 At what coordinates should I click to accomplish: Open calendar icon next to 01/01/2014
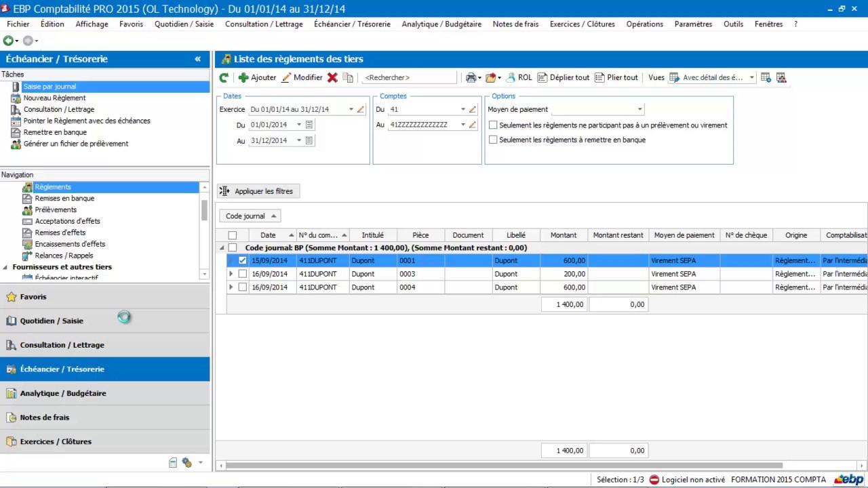[309, 125]
